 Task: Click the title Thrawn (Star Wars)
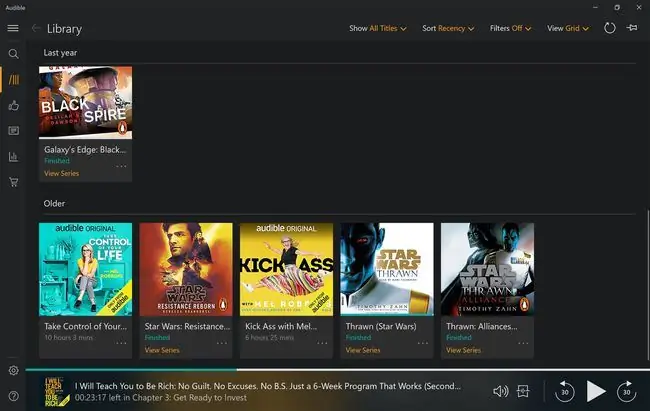pos(381,326)
